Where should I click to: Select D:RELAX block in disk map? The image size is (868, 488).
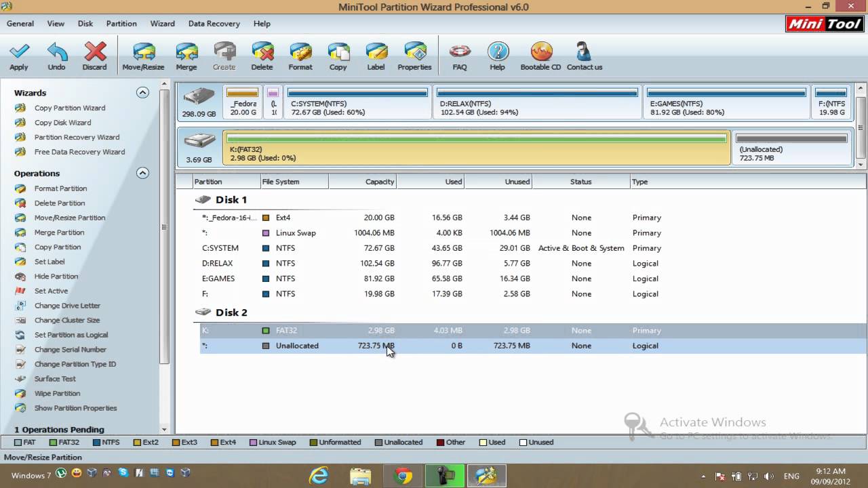pos(537,102)
